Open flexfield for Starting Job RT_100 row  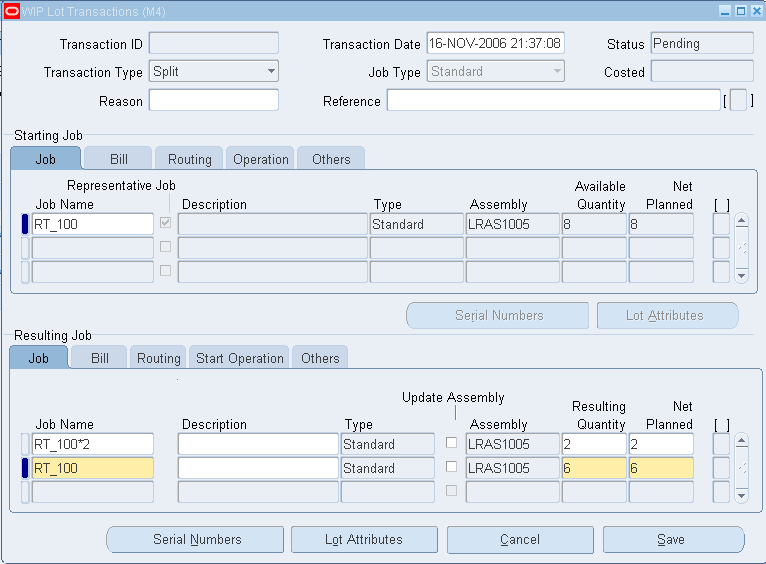721,224
